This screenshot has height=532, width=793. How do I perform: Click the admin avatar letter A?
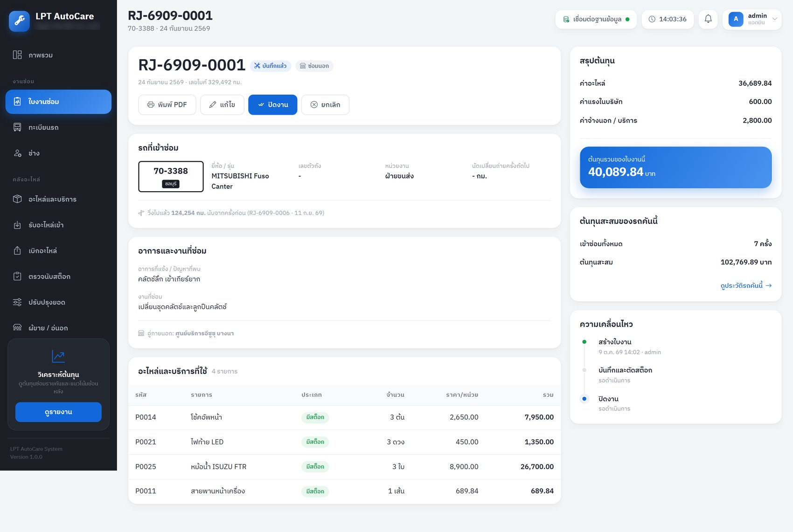[x=736, y=19]
